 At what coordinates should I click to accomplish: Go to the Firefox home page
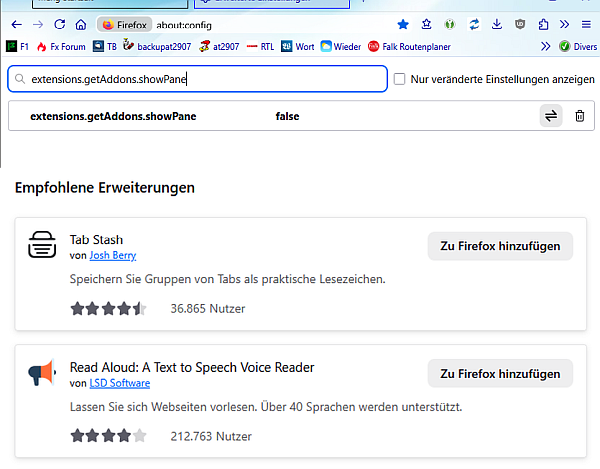[81, 24]
